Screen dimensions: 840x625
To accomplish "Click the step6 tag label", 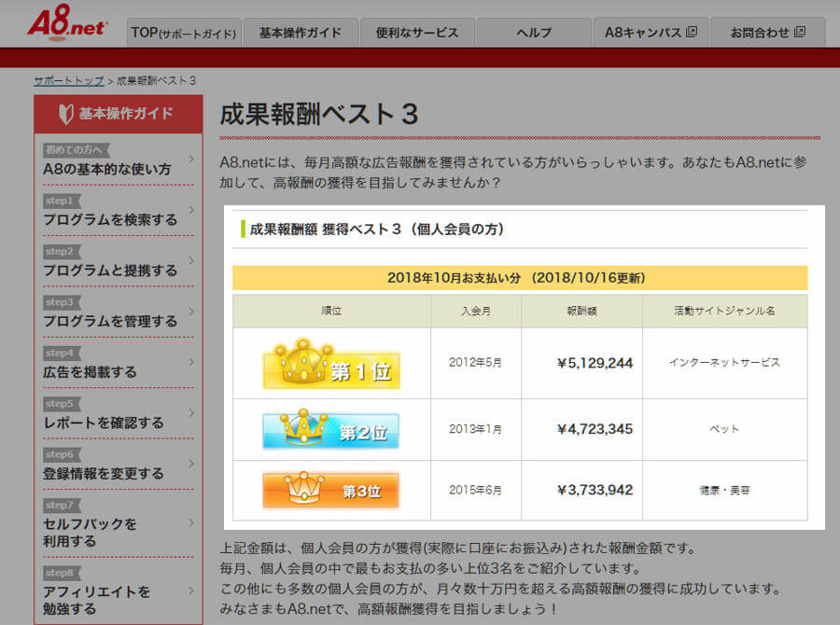I will click(x=62, y=454).
